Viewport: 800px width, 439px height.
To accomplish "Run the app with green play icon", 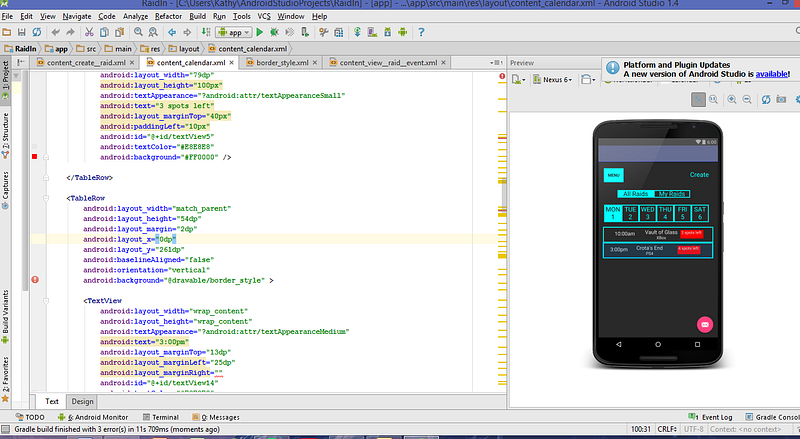I will pos(260,32).
